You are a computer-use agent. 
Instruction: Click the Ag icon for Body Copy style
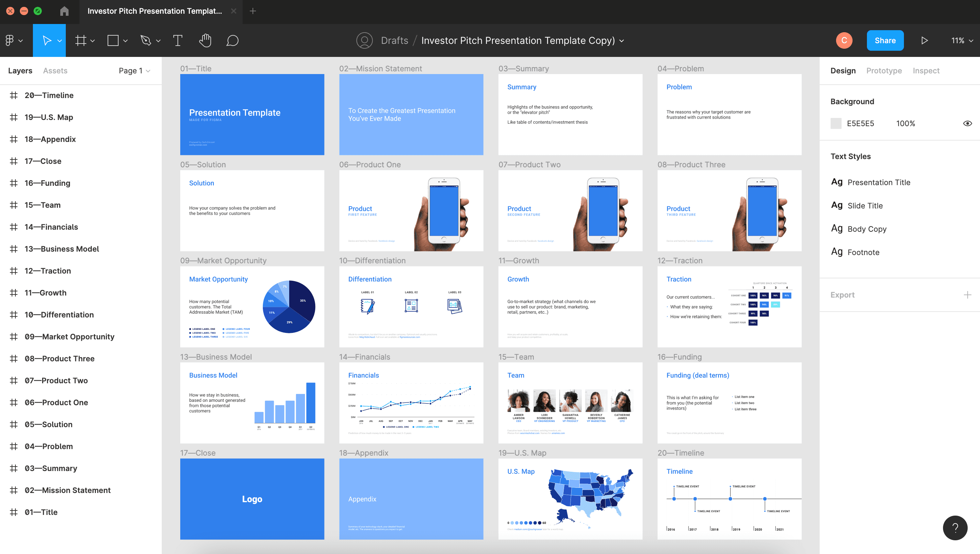[x=836, y=228]
